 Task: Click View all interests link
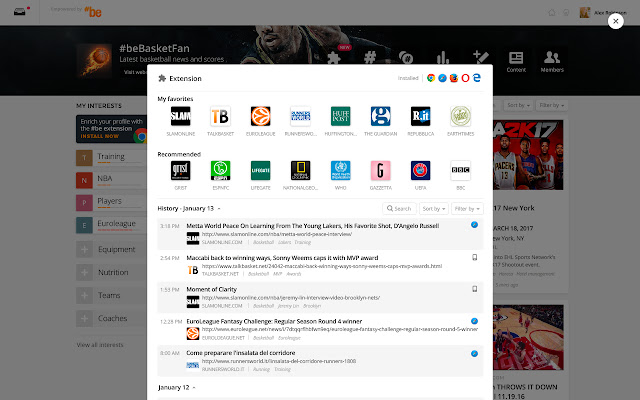tap(100, 345)
